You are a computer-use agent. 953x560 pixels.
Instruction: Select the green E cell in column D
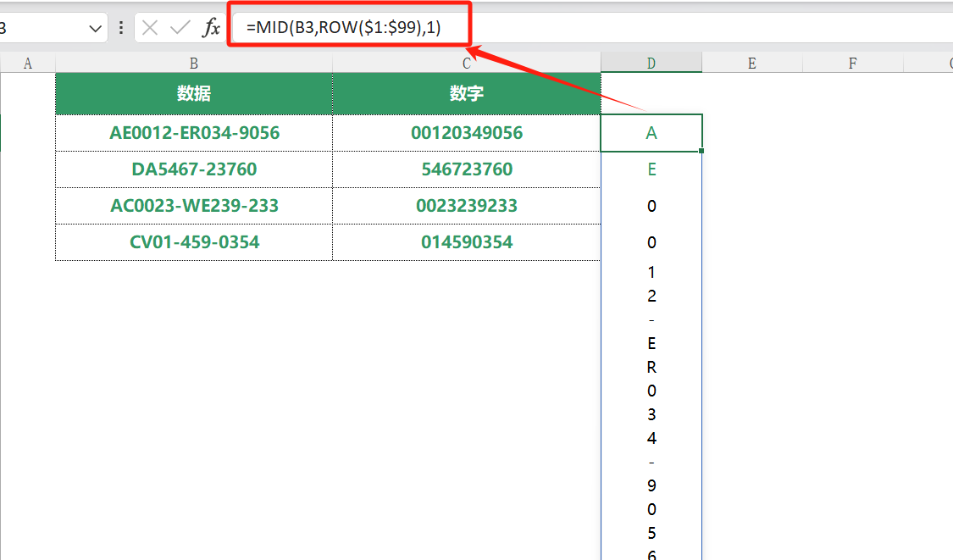click(651, 169)
